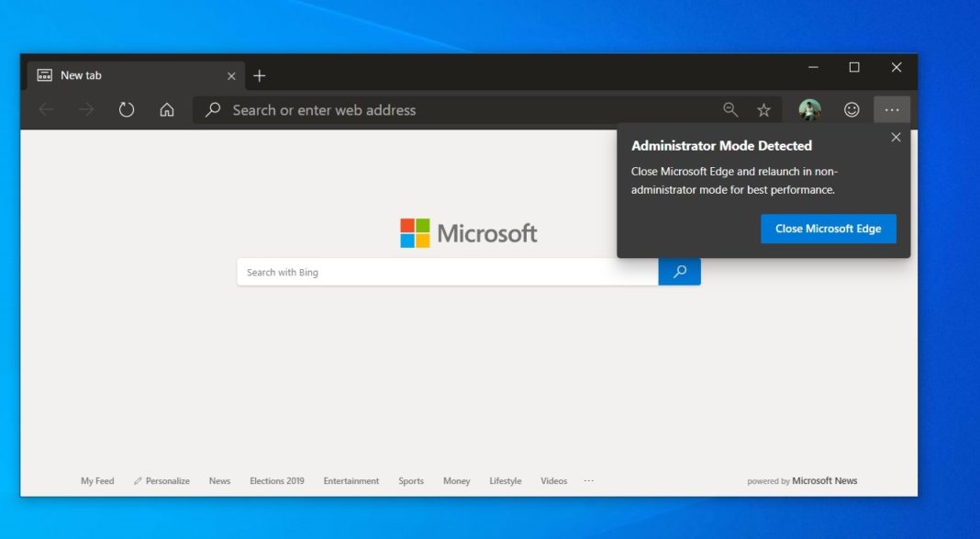The image size is (980, 539).
Task: Open the Settings and more menu
Action: 892,109
